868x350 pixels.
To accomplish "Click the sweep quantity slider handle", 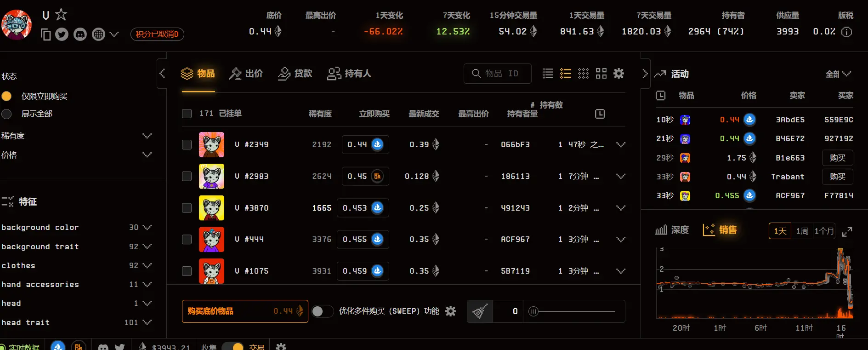I will click(533, 311).
